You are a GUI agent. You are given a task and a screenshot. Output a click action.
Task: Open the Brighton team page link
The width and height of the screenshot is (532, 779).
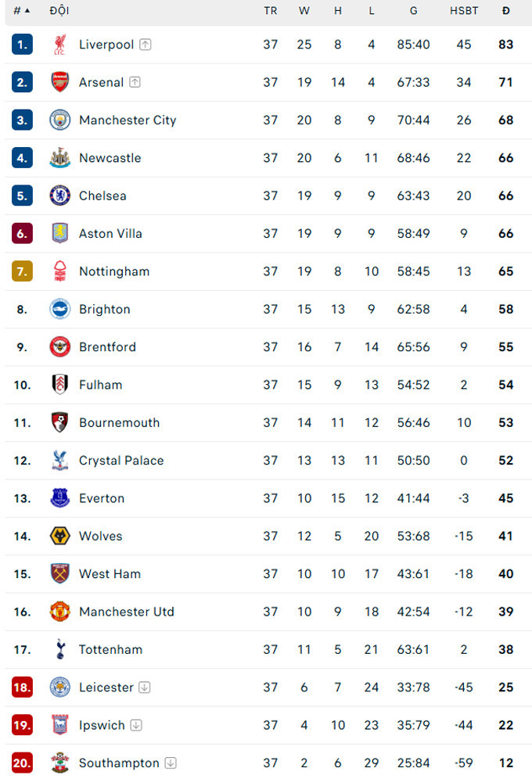104,310
